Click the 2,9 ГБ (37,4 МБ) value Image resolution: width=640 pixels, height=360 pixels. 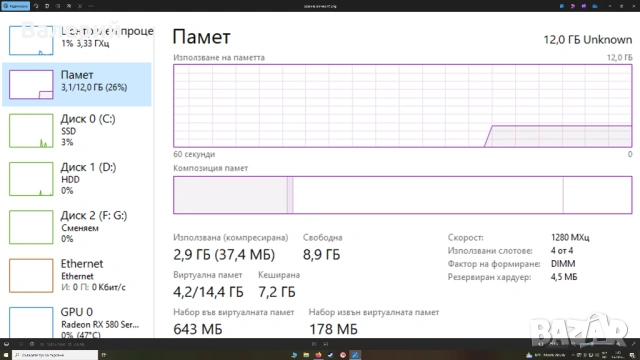pyautogui.click(x=224, y=255)
